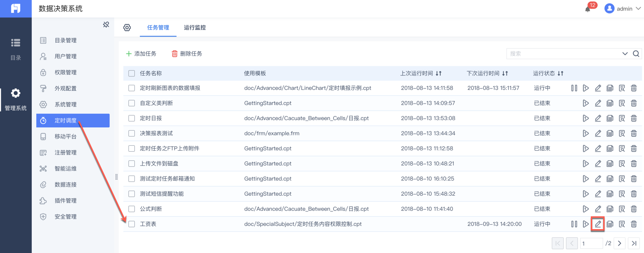
Task: Go to the next page of tasks
Action: [620, 243]
